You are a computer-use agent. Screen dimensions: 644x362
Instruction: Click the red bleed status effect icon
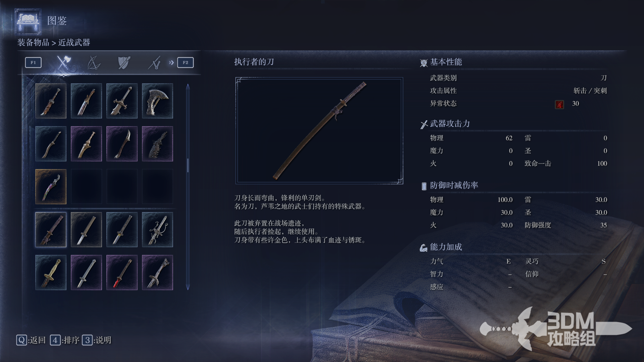point(559,104)
